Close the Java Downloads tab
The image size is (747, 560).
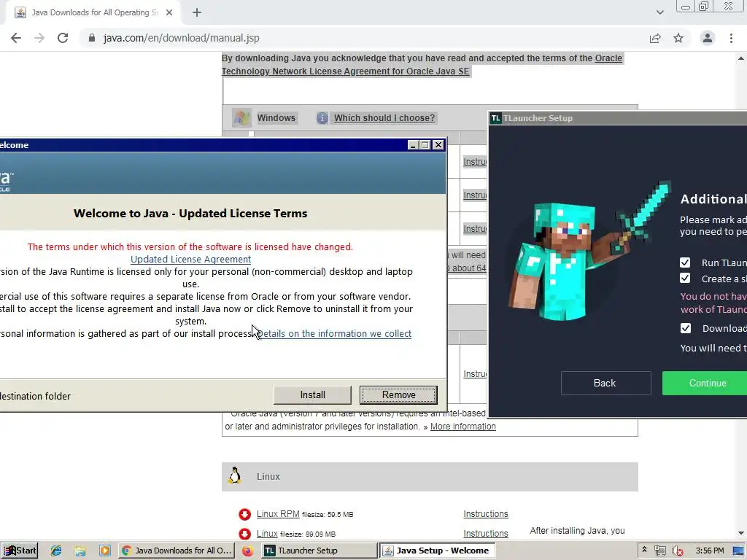pos(169,13)
